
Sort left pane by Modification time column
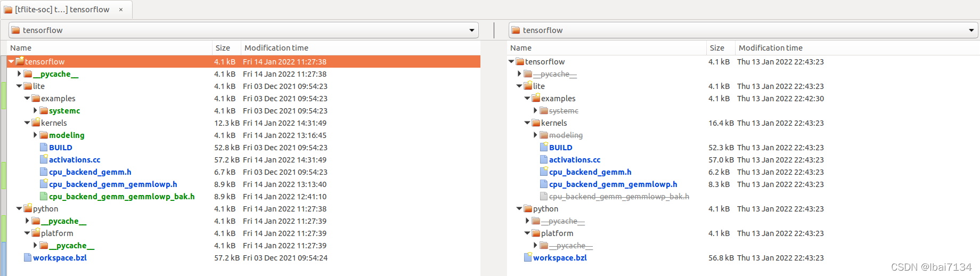pyautogui.click(x=361, y=48)
